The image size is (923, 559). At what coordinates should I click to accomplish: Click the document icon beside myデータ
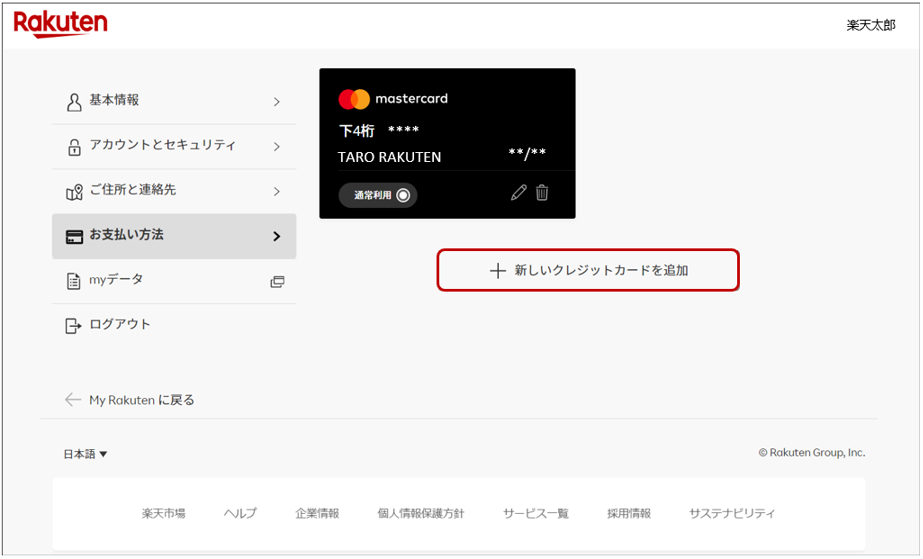73,281
